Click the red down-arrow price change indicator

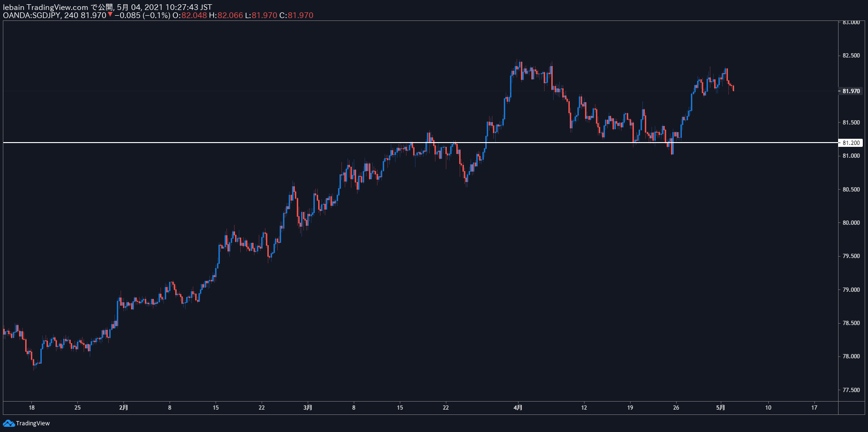[x=110, y=15]
